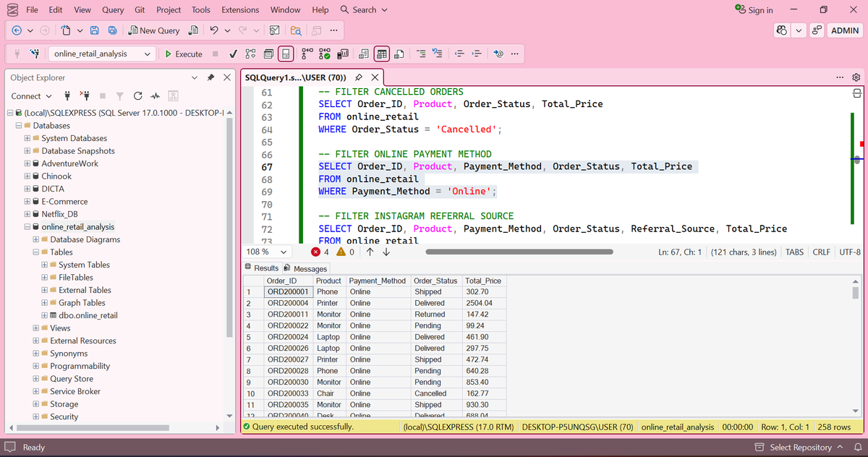Click the Undo icon

(214, 30)
